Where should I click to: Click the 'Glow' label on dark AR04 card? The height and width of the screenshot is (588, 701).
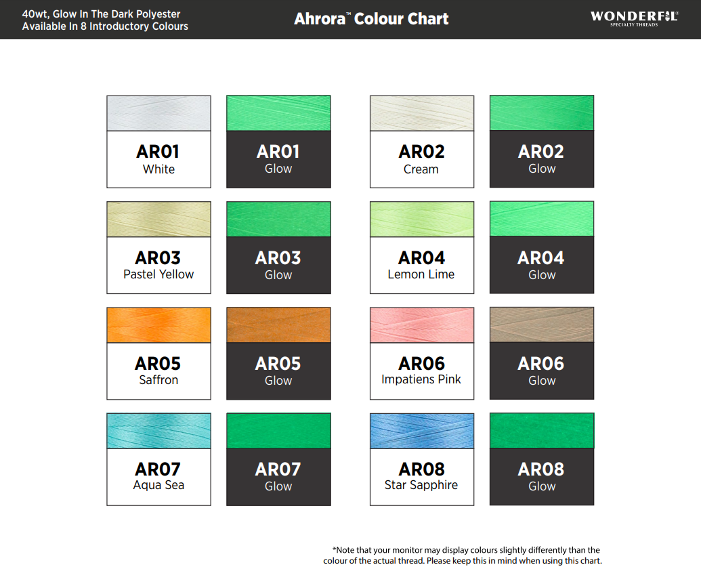[x=542, y=275]
